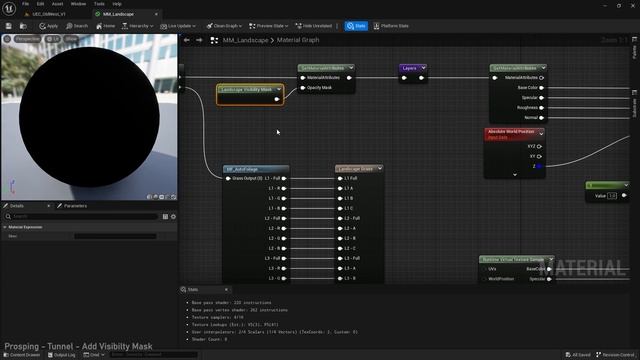Screen dimensions: 640x360
Task: Click the Browse to asset icon
Action: 23,26
